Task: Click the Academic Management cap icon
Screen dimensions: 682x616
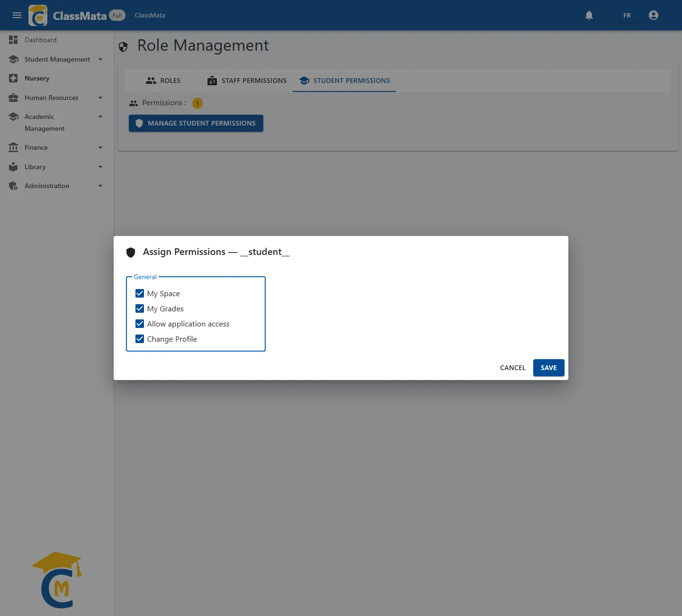Action: pyautogui.click(x=13, y=117)
